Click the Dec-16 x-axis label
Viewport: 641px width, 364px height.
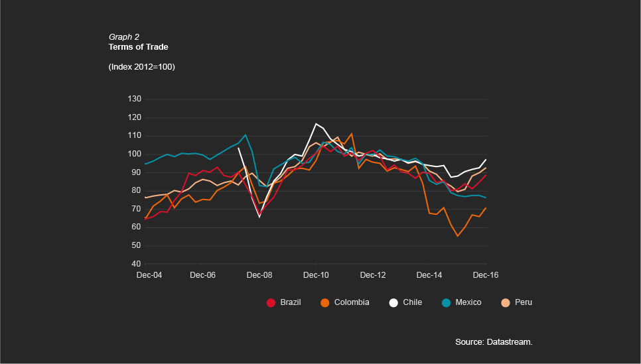tap(485, 274)
